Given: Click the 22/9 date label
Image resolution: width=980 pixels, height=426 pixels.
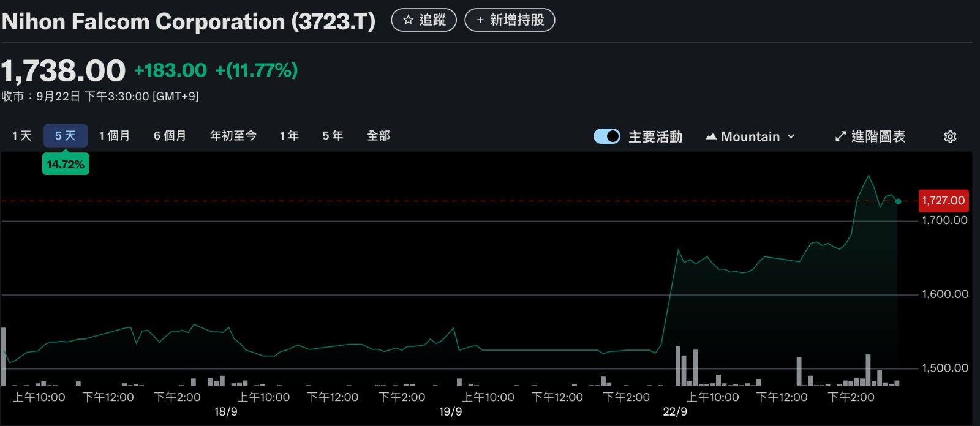Looking at the screenshot, I should tap(675, 412).
